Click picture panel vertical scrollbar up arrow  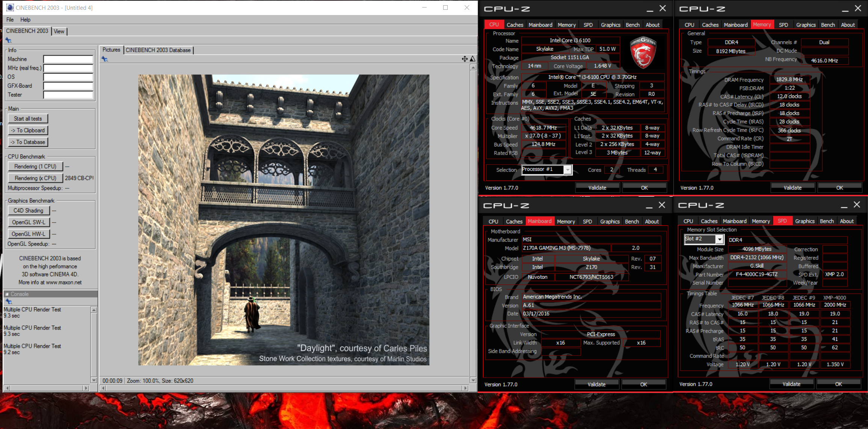point(473,68)
